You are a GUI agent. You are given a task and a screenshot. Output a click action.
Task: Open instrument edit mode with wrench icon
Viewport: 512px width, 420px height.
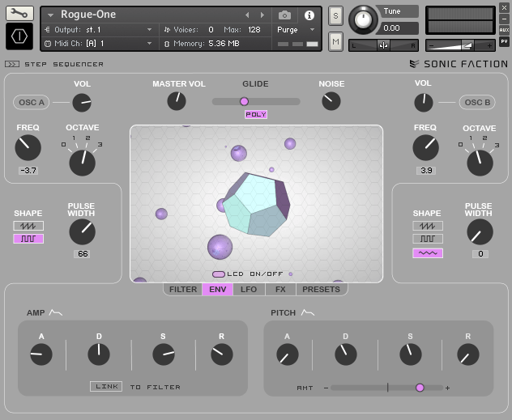[19, 14]
